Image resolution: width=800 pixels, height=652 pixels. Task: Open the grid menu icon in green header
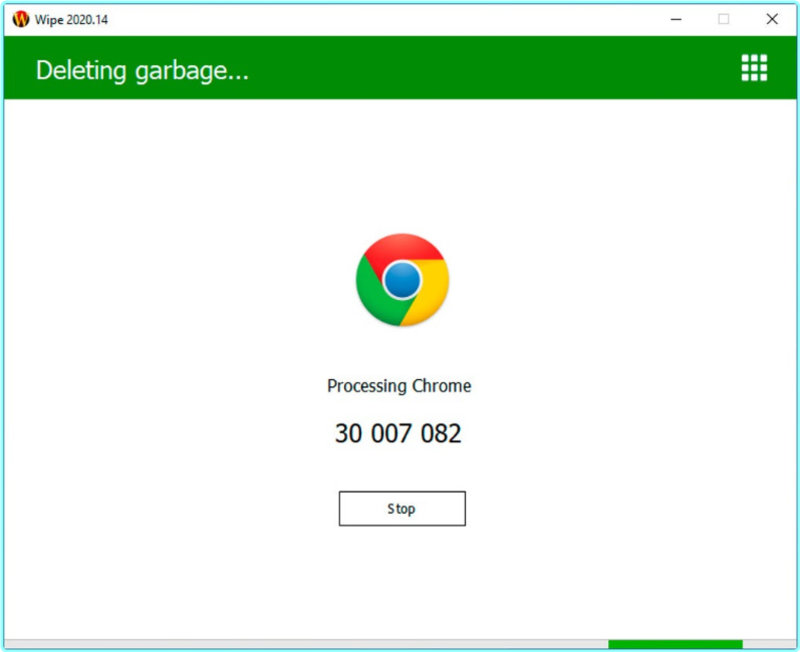754,68
